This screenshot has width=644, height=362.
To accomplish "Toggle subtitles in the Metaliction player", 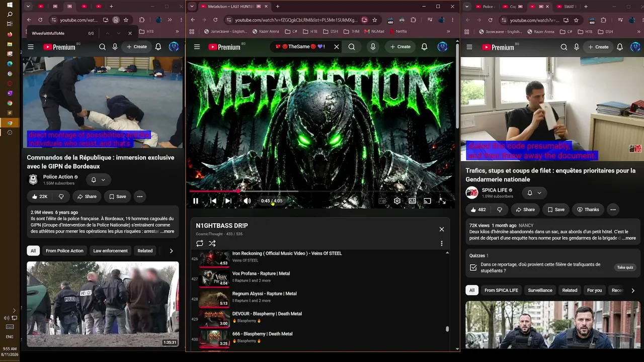I will [x=382, y=201].
